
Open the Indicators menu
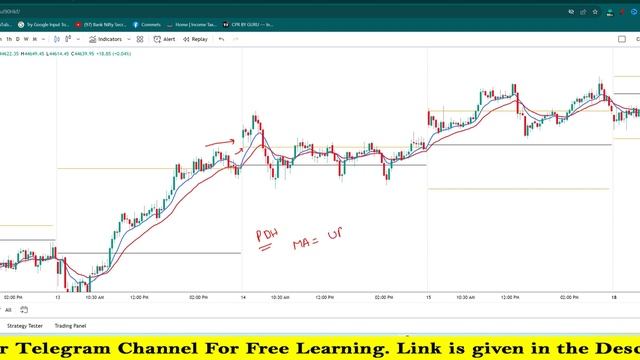[x=105, y=39]
